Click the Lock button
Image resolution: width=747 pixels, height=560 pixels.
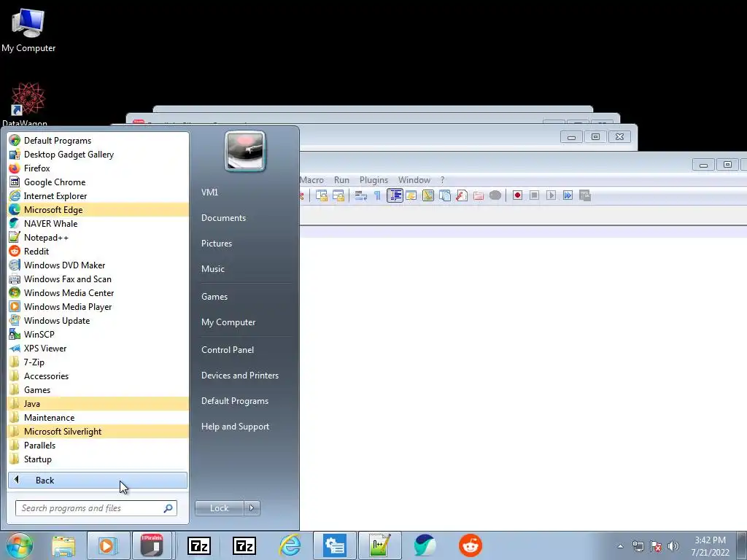tap(220, 508)
